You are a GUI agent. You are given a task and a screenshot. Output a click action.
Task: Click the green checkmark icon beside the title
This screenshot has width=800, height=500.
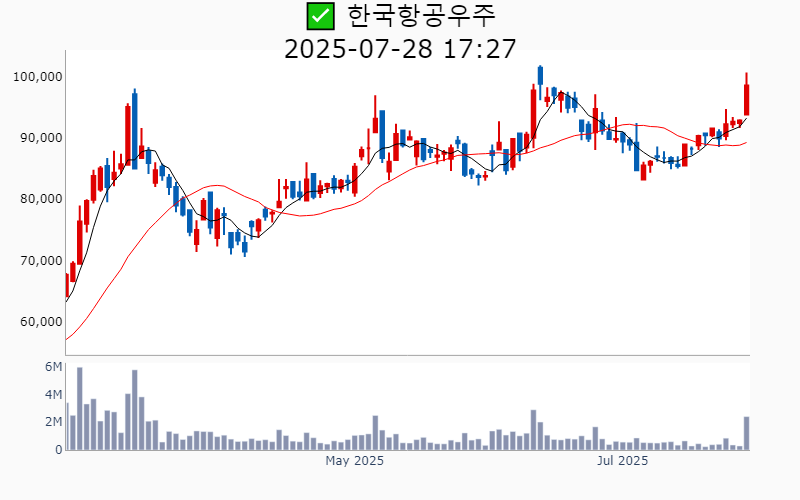(x=320, y=16)
